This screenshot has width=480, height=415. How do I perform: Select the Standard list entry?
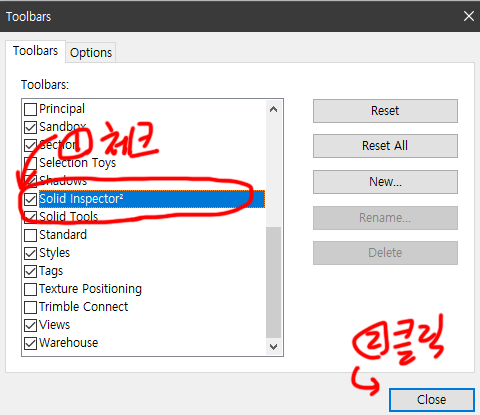[x=63, y=235]
